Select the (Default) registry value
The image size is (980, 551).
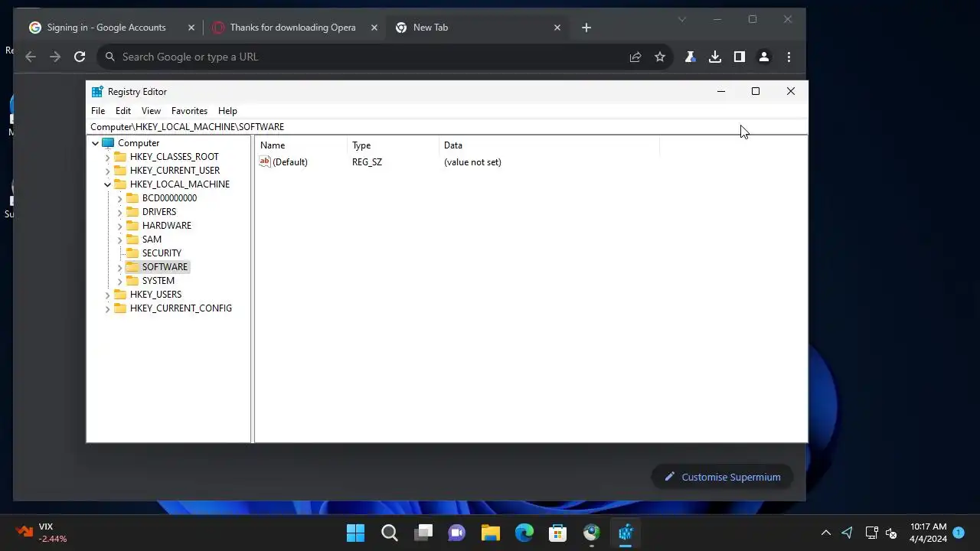[x=290, y=162]
